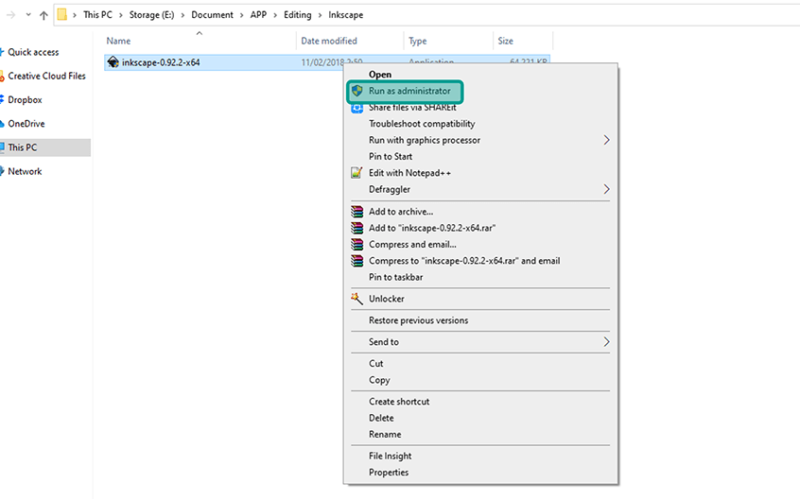Open Quick access in navigation pane
Viewport: 800px width, 500px height.
tap(33, 52)
